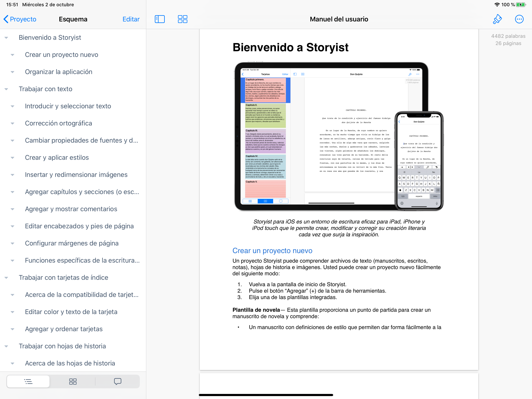Screen dimensions: 532x399
Task: Switch to the outline list tab
Action: pyautogui.click(x=28, y=381)
